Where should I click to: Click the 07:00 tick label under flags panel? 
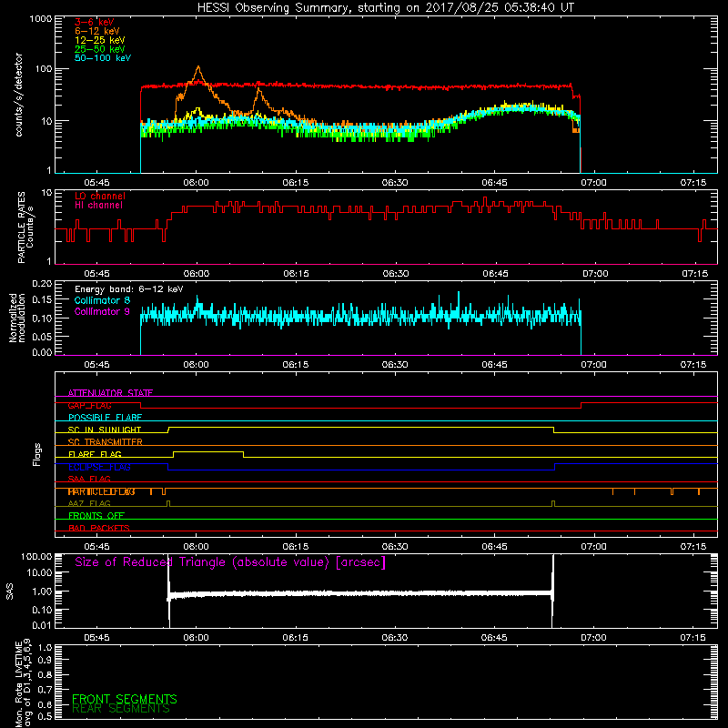point(593,547)
